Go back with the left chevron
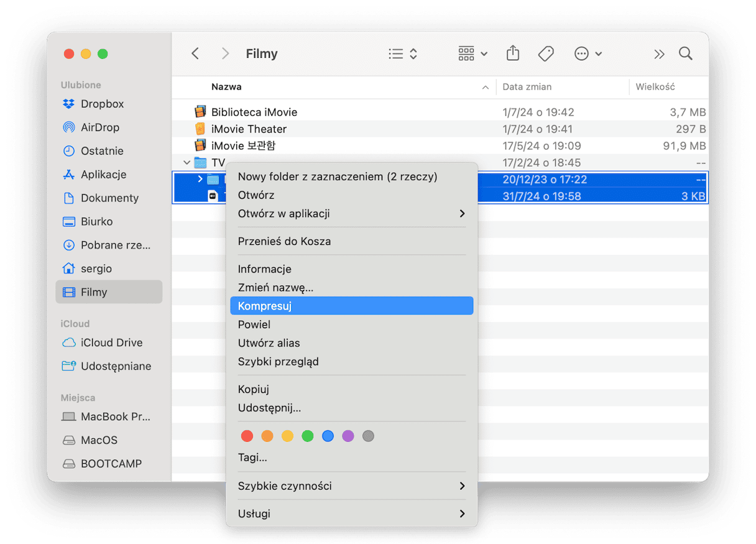Screen dimensions: 756x544 point(195,53)
